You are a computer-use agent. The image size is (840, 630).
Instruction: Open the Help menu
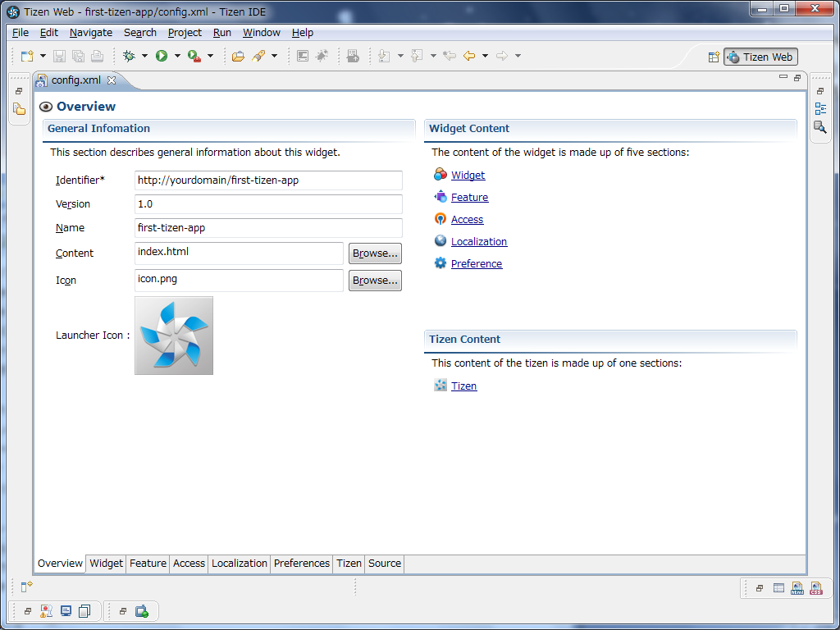pyautogui.click(x=303, y=33)
